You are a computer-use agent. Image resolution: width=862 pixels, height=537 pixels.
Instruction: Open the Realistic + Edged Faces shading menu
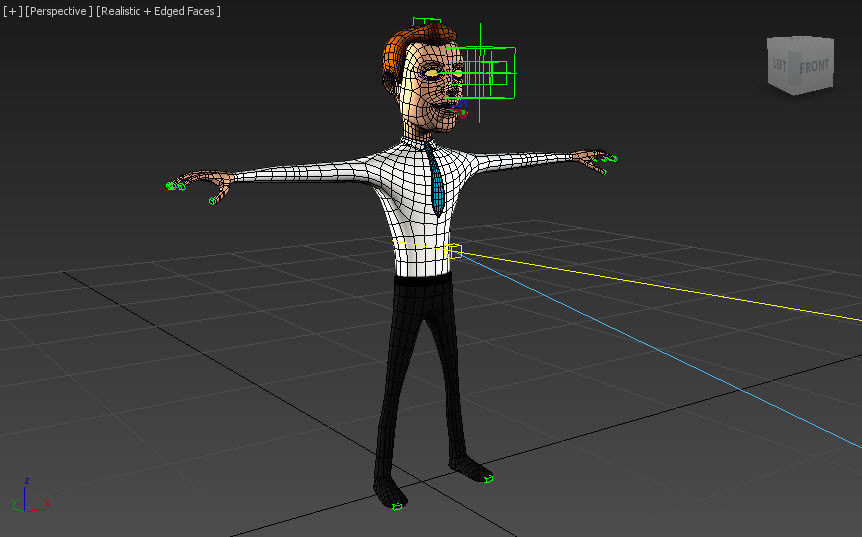[x=158, y=11]
